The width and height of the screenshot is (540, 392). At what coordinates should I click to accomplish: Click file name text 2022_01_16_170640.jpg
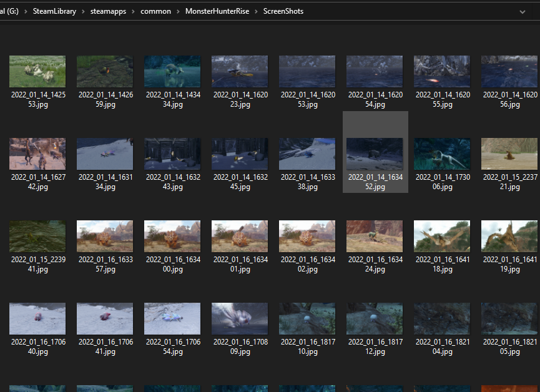[38, 346]
